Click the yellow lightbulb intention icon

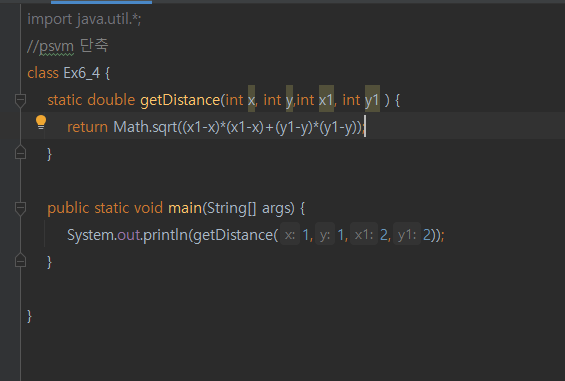pos(41,122)
